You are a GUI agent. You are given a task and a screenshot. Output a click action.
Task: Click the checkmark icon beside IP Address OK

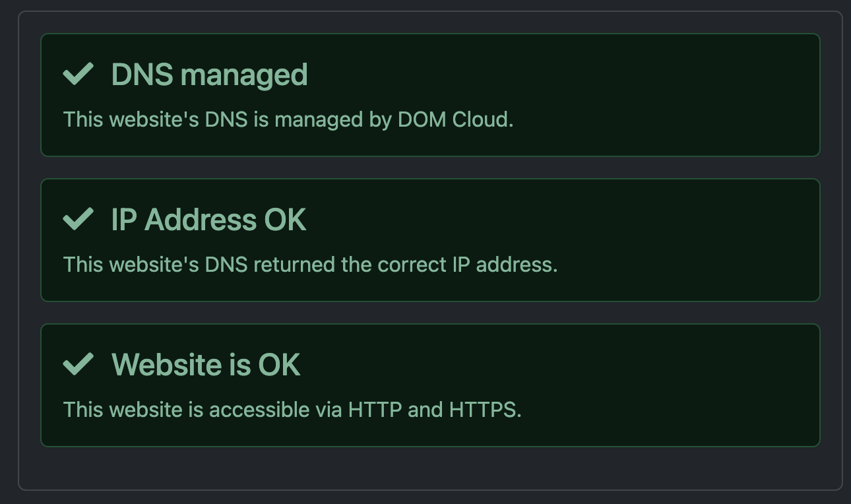(78, 219)
